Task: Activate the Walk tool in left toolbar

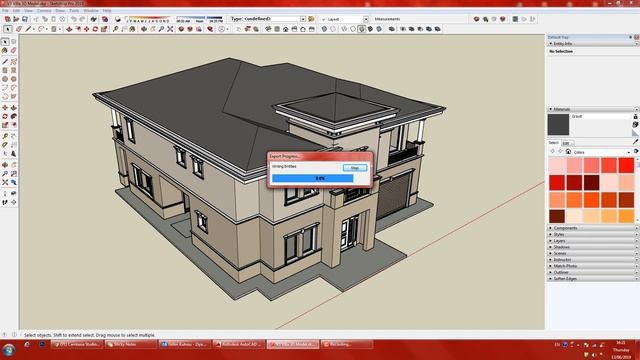Action: click(x=5, y=202)
